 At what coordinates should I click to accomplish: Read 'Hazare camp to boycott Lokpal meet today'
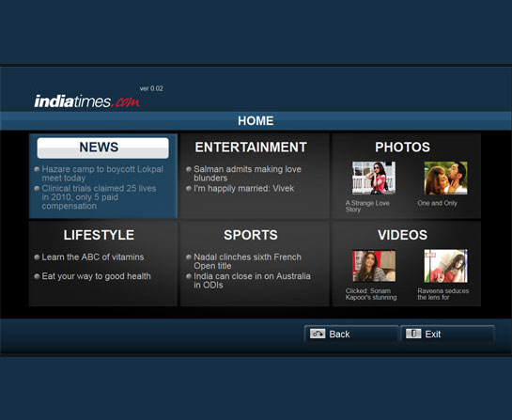click(102, 174)
